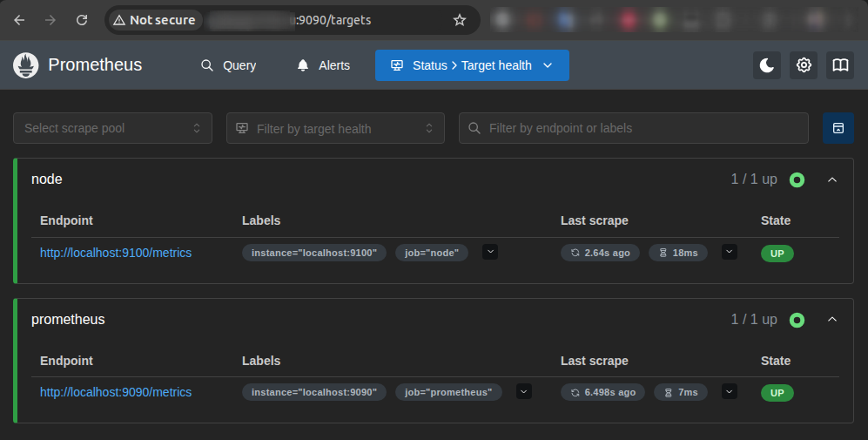Click the prometheus pool title
The image size is (868, 440).
pos(68,319)
